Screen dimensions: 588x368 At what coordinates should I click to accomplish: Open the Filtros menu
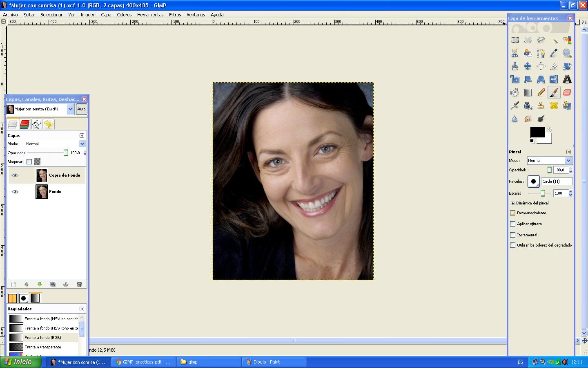175,15
